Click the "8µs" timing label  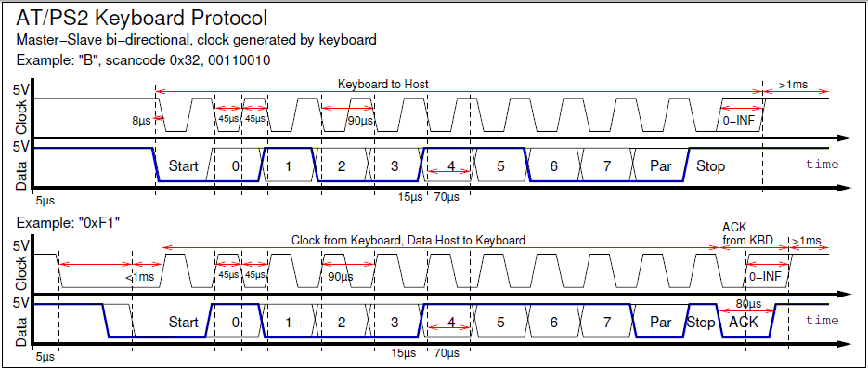(x=142, y=120)
